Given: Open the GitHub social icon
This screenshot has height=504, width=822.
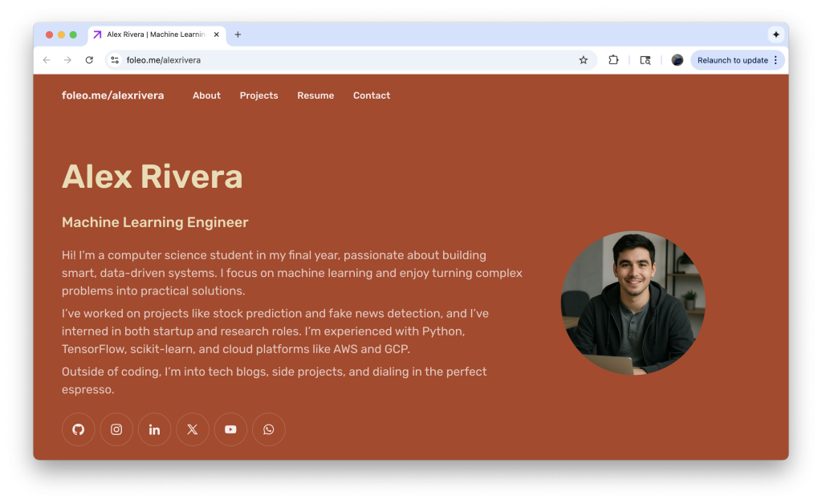Looking at the screenshot, I should pyautogui.click(x=79, y=429).
